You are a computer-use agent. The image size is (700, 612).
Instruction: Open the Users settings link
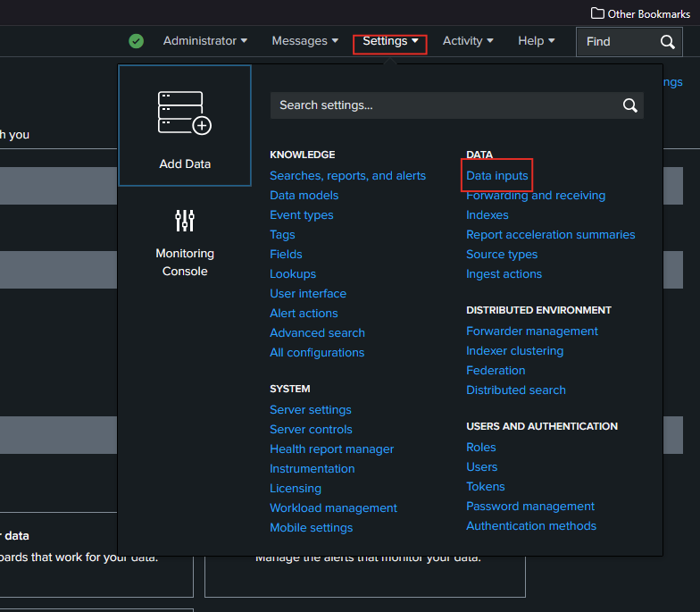tap(482, 466)
